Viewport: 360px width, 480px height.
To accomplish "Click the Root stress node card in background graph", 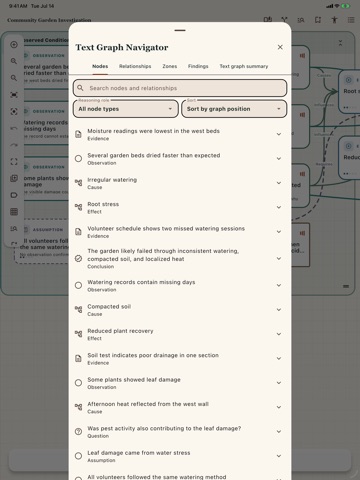I will click(349, 92).
